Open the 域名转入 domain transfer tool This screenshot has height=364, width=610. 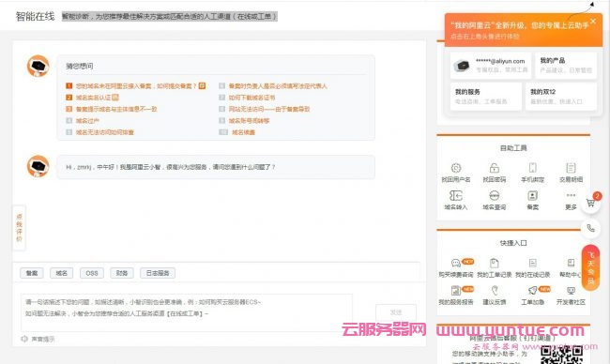[x=456, y=200]
